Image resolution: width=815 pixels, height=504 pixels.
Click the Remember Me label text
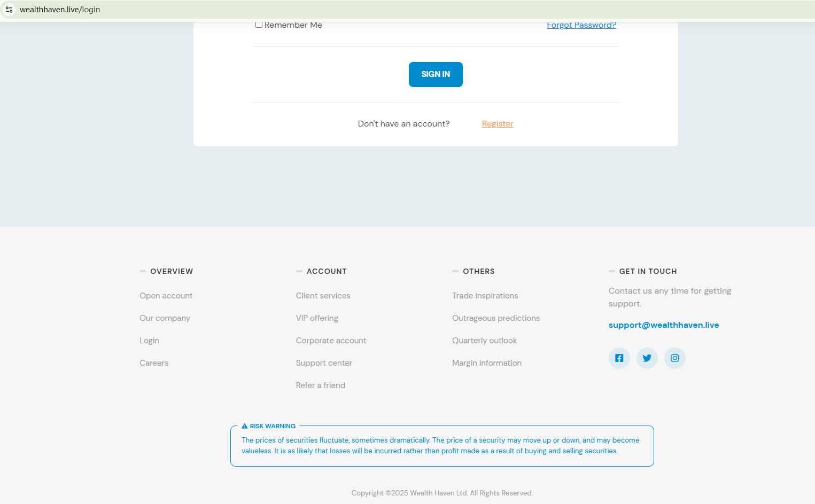click(293, 25)
